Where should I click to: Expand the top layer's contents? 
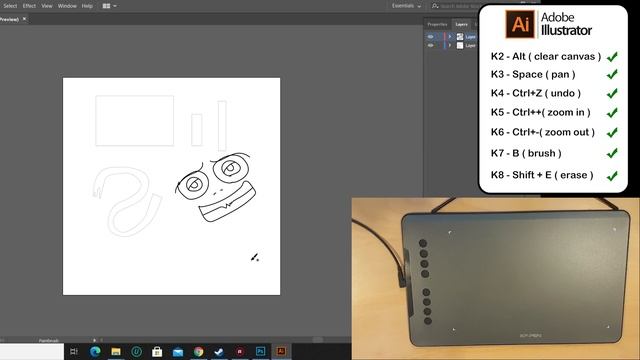pyautogui.click(x=450, y=36)
